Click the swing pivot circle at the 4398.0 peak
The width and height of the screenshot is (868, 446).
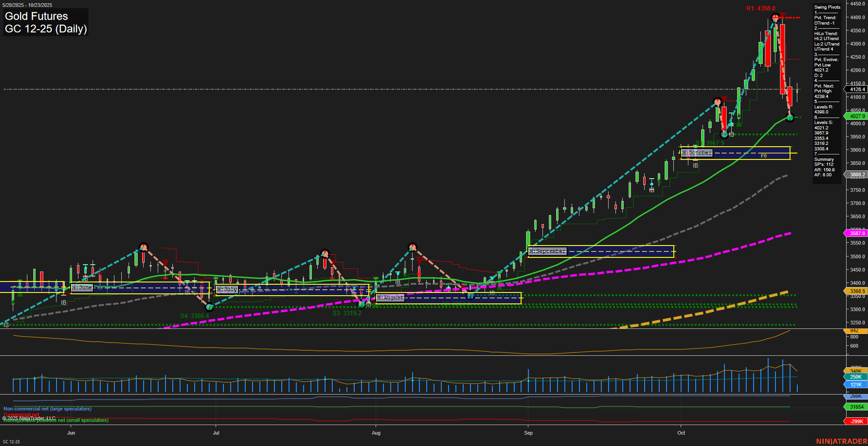click(x=775, y=17)
